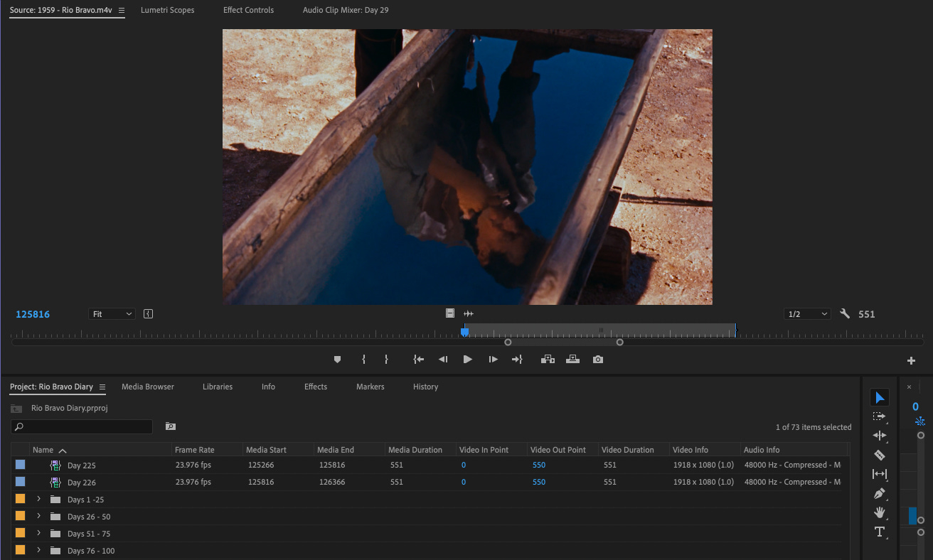Toggle Name column sort arrow
Viewport: 933px width, 560px height.
coord(63,451)
